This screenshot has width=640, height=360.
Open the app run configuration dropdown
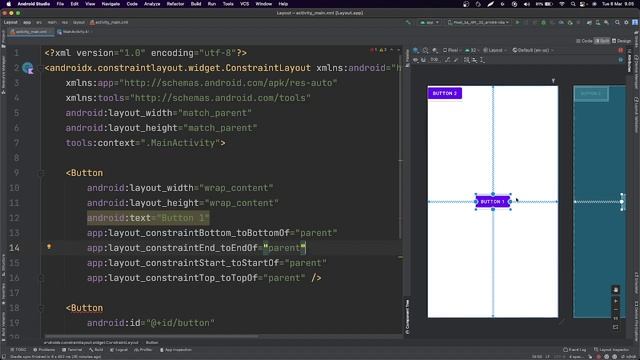(x=429, y=22)
